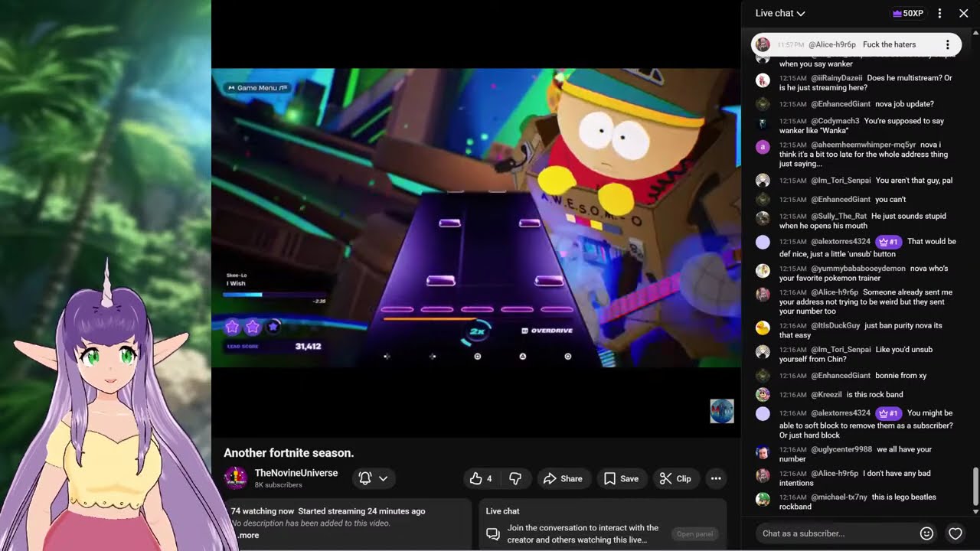Share the video
The image size is (980, 551).
[x=563, y=478]
